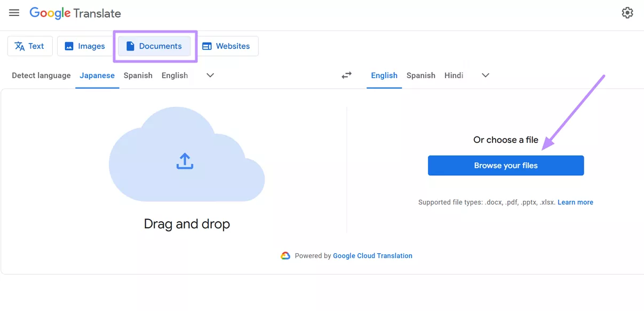The image size is (644, 311).
Task: Choose Hindi as target language
Action: pos(454,75)
